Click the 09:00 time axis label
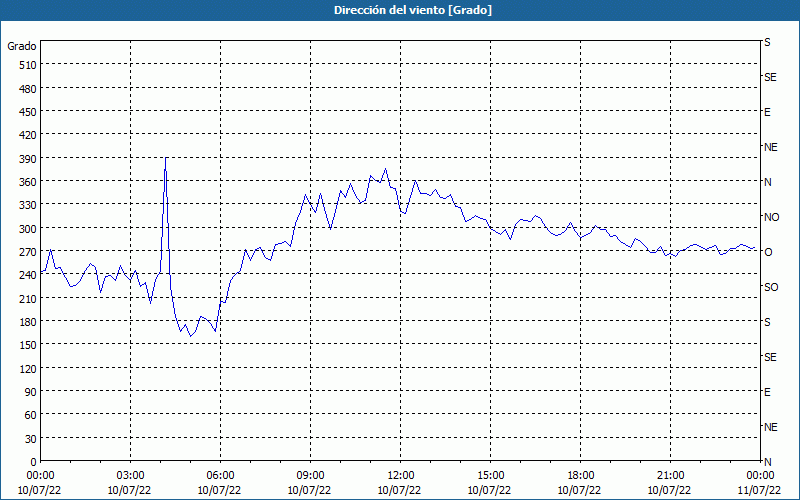 click(x=311, y=476)
